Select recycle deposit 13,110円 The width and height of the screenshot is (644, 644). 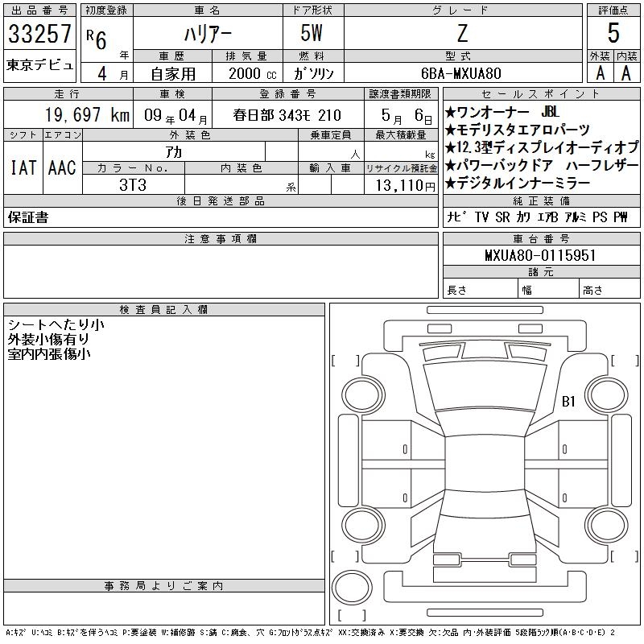[x=406, y=186]
